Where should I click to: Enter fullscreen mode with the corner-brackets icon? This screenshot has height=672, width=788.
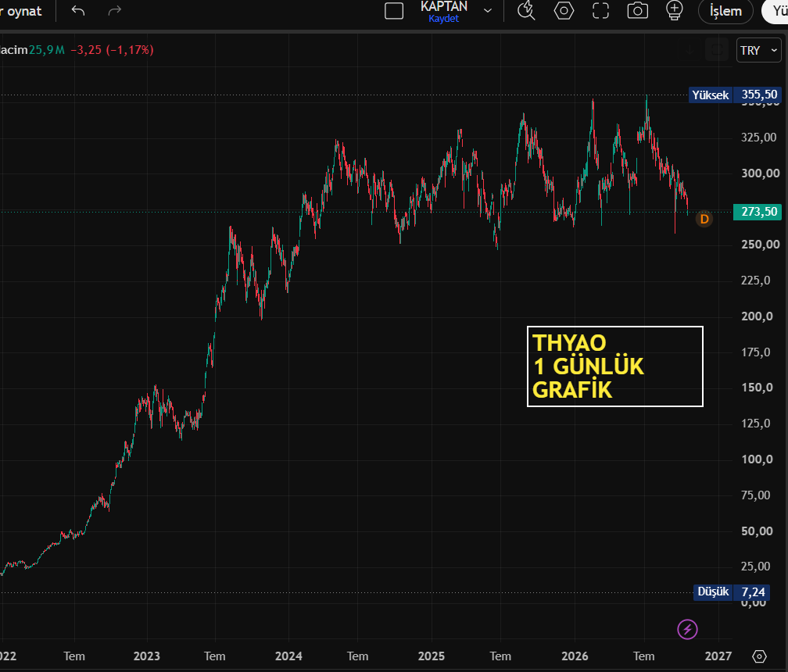(600, 10)
